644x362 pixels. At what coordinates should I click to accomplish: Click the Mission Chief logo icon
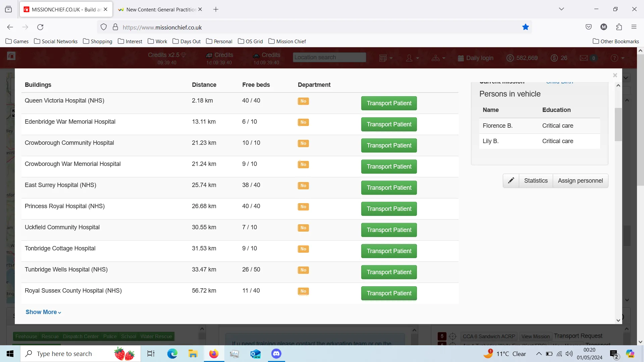[11, 56]
